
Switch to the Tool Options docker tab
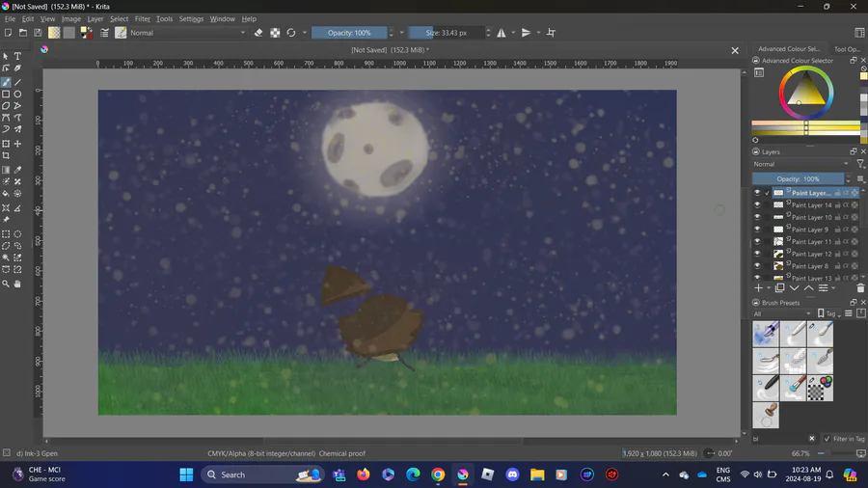point(847,48)
